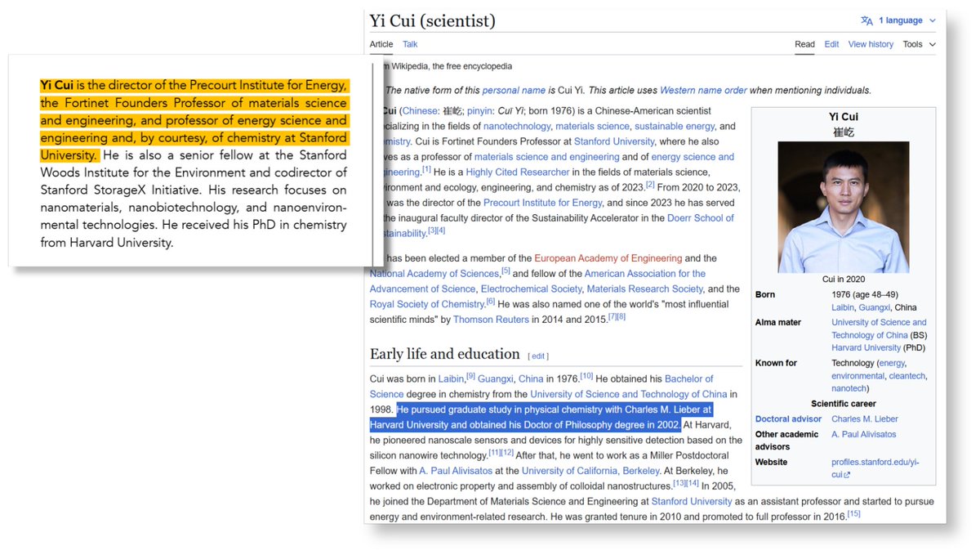Click 'National Academy of Sciences' link
This screenshot has height=555, width=980.
(434, 274)
